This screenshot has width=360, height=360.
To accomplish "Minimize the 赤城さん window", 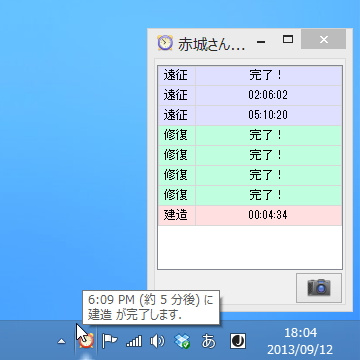I will [x=261, y=42].
